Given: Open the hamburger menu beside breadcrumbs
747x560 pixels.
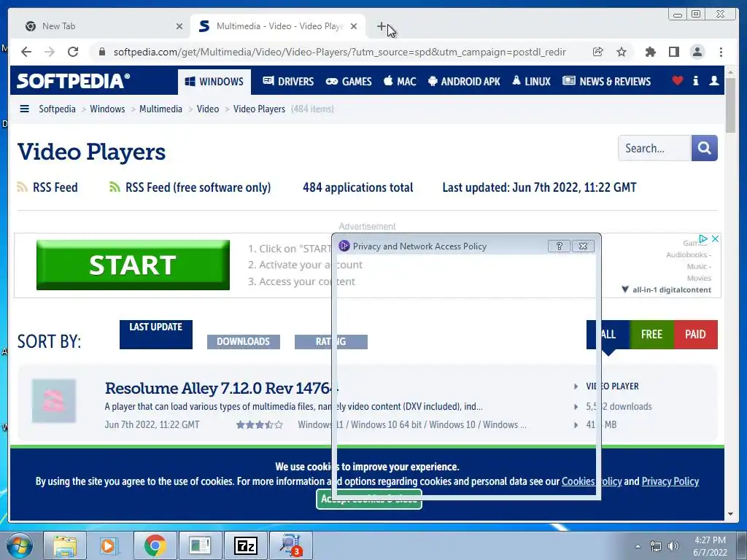Looking at the screenshot, I should click(x=24, y=109).
